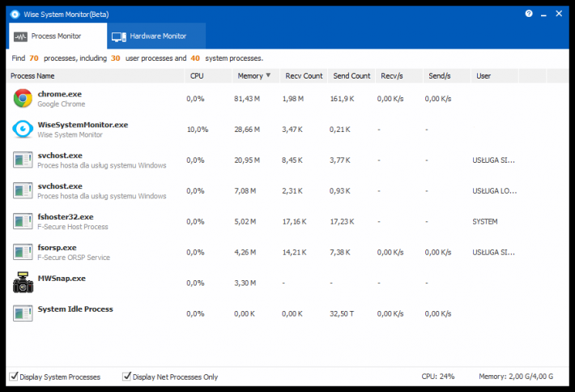
Task: Sort by Send Count column
Action: pyautogui.click(x=351, y=76)
